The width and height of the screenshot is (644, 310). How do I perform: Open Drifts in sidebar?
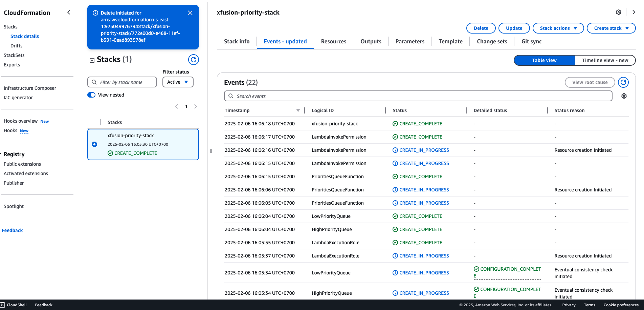point(17,46)
